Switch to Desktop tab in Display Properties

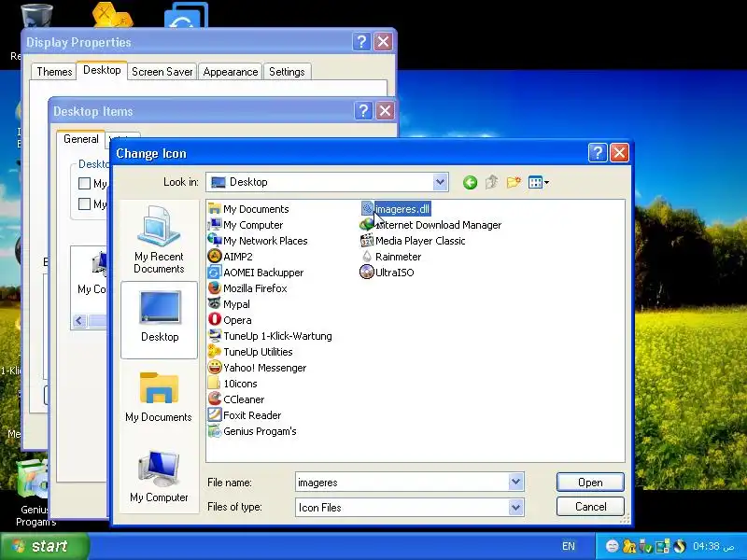click(x=102, y=70)
